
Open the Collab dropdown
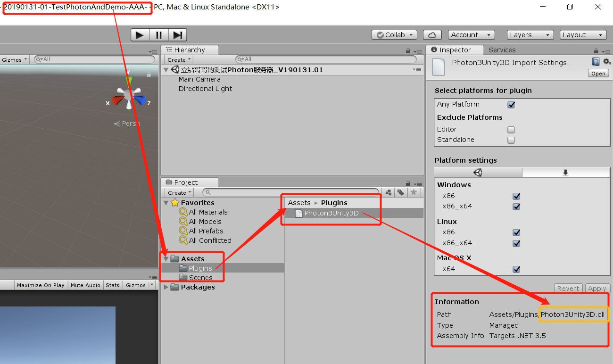394,35
